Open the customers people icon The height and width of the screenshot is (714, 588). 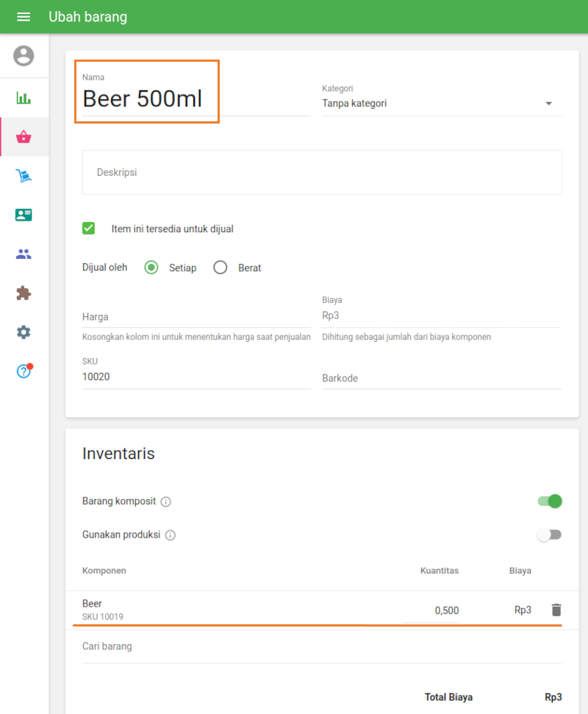tap(24, 254)
